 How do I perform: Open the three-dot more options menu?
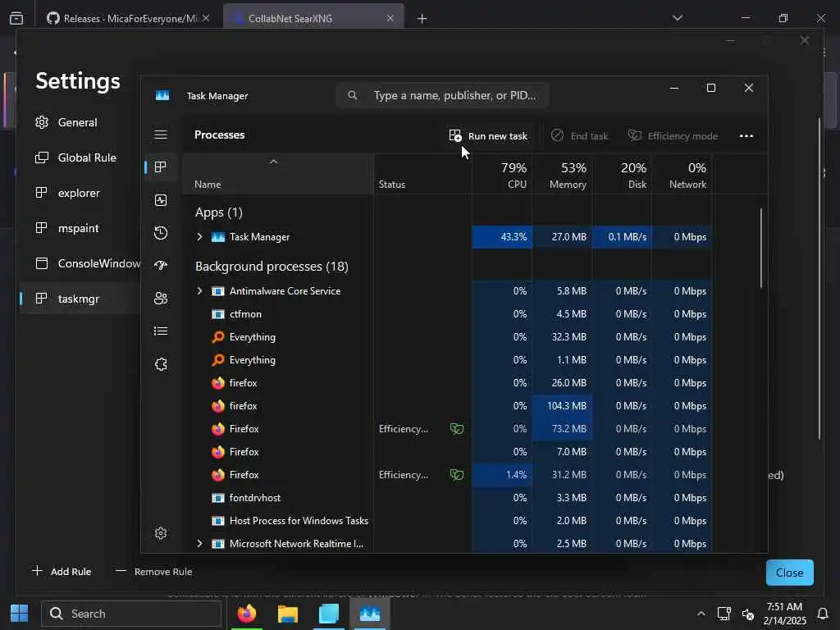pyautogui.click(x=746, y=136)
